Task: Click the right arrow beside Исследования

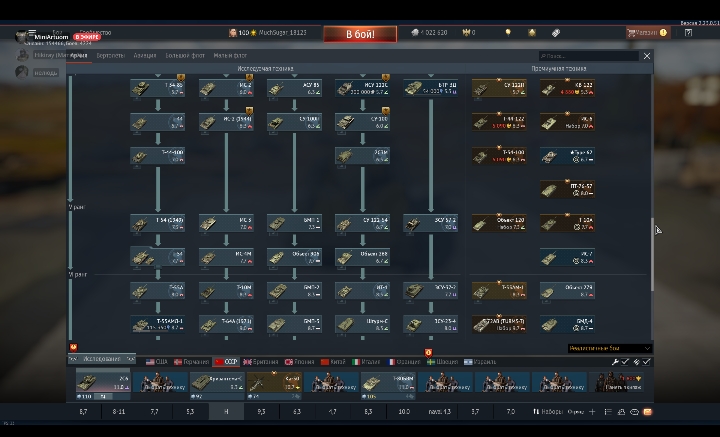Action: 130,359
